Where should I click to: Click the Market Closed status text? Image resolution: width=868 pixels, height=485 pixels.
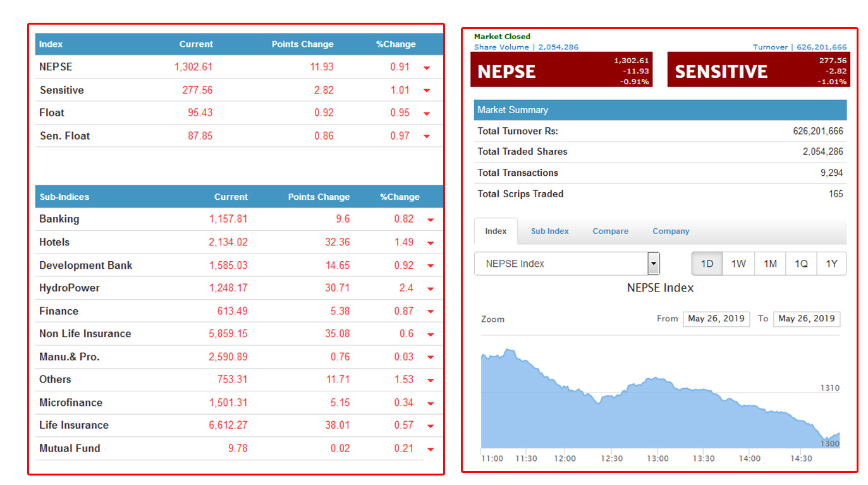point(503,37)
